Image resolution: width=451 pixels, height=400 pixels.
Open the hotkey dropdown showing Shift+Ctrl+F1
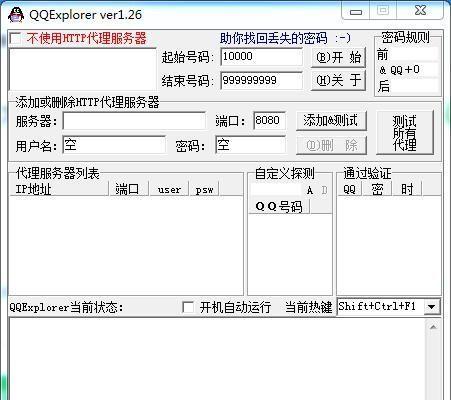[432, 307]
